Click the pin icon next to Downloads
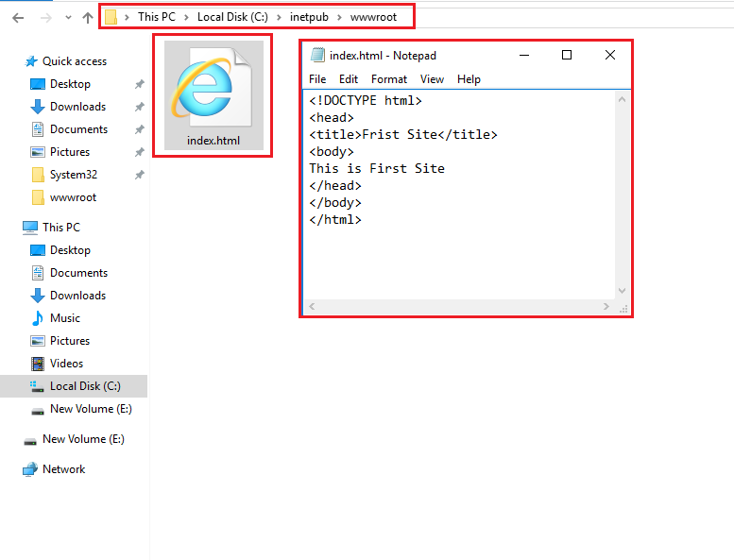 tap(140, 107)
